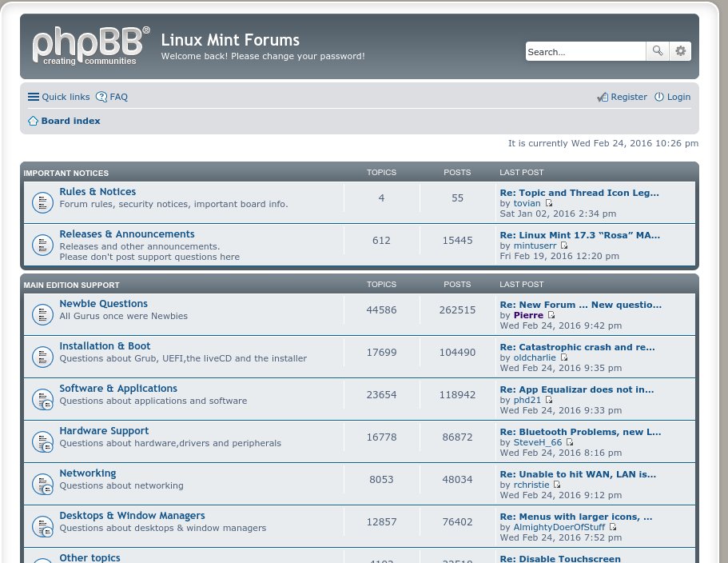Viewport: 728px width, 563px height.
Task: Open 'Re: Catastrophic crash and re...' post
Action: 577,347
